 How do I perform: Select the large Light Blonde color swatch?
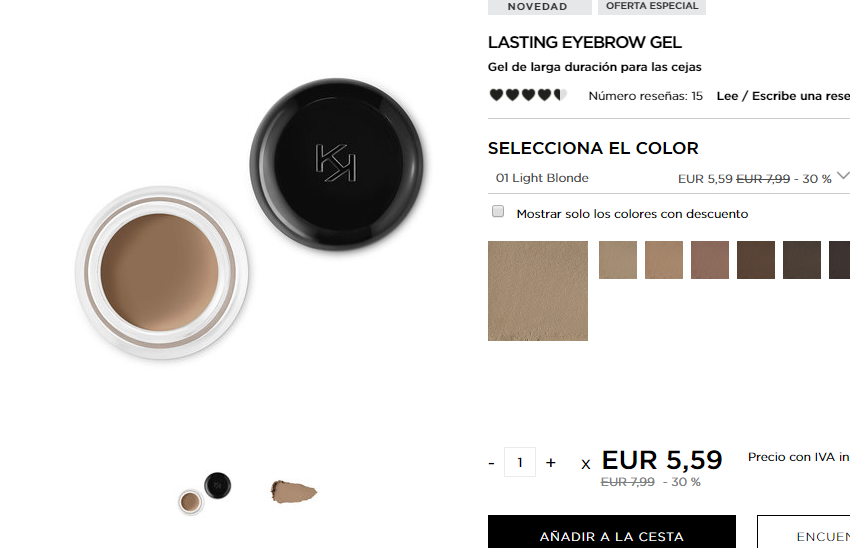pyautogui.click(x=538, y=291)
